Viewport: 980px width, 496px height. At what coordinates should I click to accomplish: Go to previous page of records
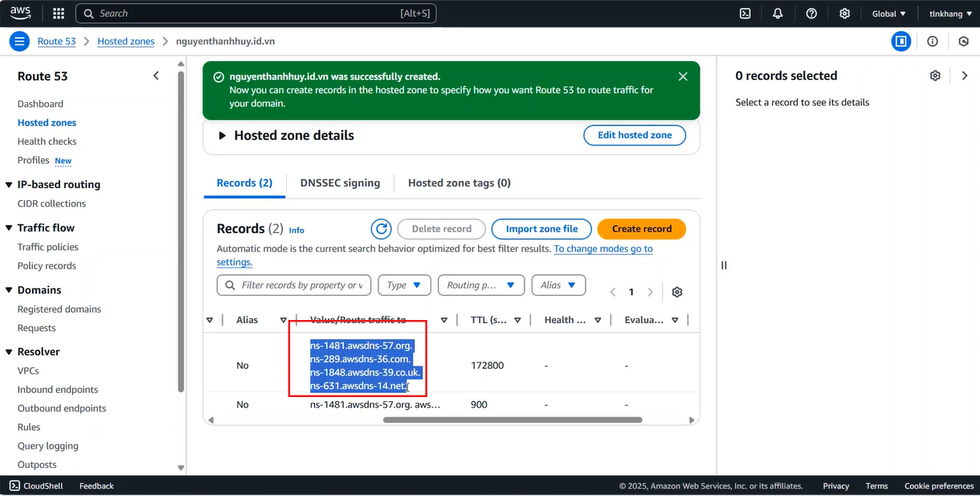[613, 292]
